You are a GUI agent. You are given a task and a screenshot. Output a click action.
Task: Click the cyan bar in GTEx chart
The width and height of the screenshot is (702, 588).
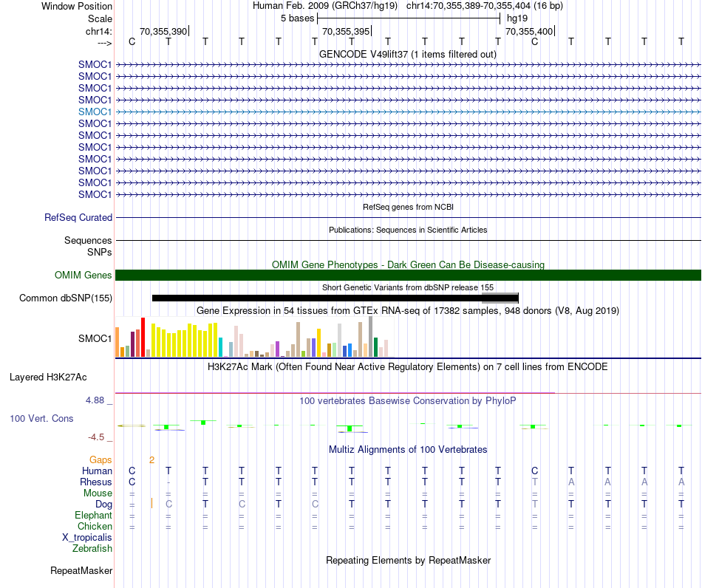point(220,347)
